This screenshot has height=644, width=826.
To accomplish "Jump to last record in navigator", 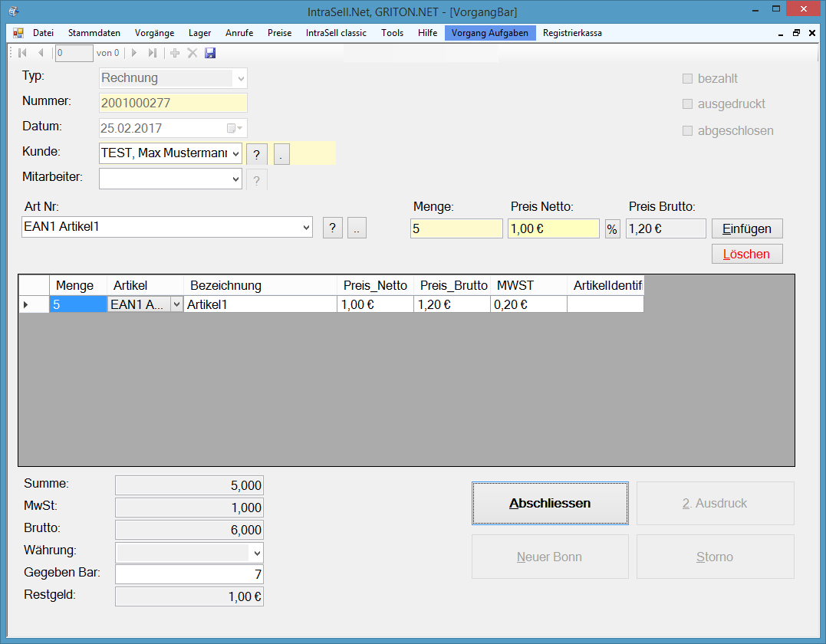I will pyautogui.click(x=153, y=53).
